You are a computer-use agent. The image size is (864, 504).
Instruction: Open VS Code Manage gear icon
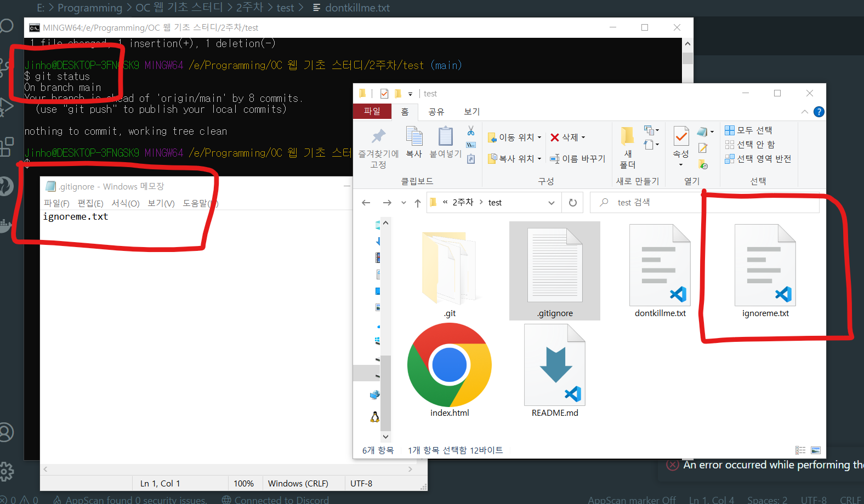click(7, 471)
